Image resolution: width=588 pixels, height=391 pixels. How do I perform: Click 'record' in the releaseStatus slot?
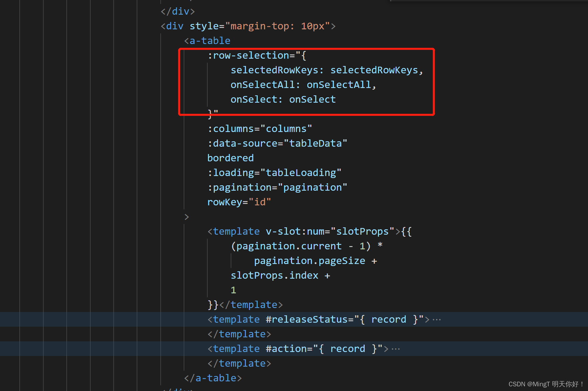tap(389, 319)
